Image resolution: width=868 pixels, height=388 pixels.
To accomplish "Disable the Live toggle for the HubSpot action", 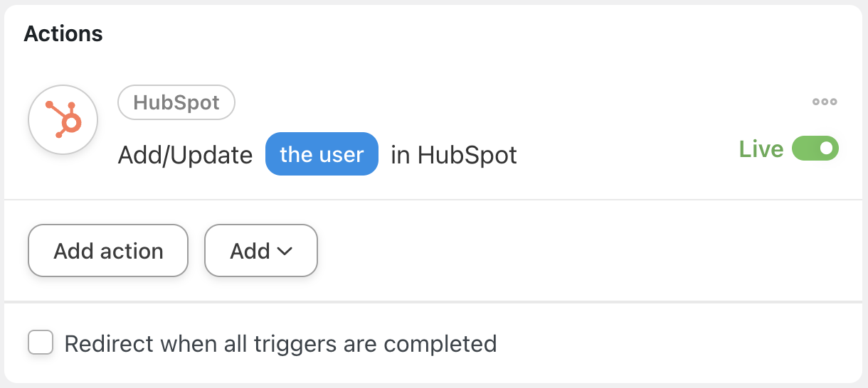I will pyautogui.click(x=815, y=149).
